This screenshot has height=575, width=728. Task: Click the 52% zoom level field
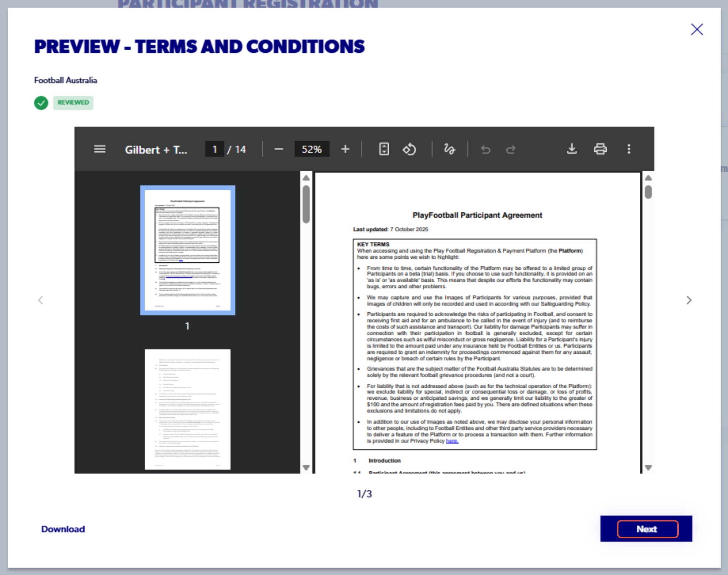pyautogui.click(x=312, y=149)
